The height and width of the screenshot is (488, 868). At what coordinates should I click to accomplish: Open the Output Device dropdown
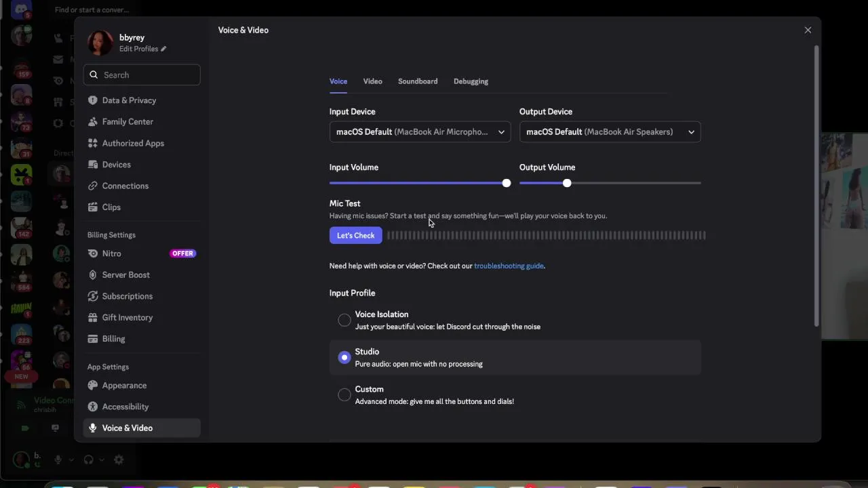pyautogui.click(x=610, y=131)
